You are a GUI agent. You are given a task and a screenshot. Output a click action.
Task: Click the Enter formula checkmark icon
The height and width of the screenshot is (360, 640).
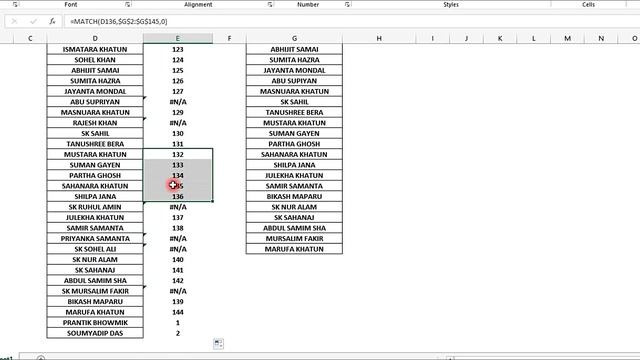(33, 21)
